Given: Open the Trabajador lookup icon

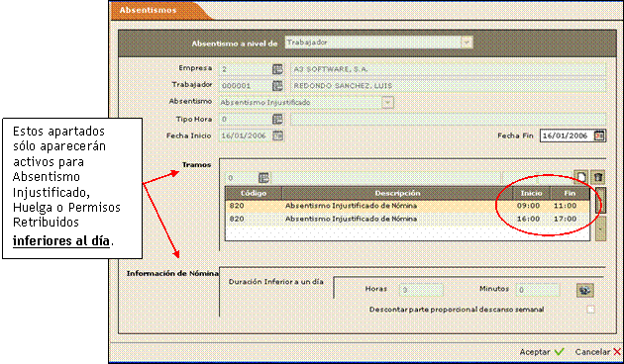Looking at the screenshot, I should [277, 85].
